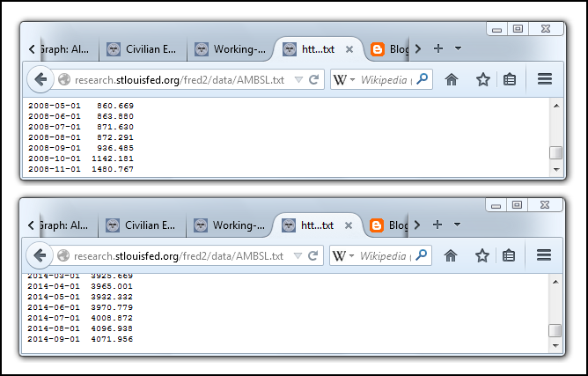This screenshot has height=376, width=588.
Task: Show bookmarks list in the top window
Action: coord(510,79)
